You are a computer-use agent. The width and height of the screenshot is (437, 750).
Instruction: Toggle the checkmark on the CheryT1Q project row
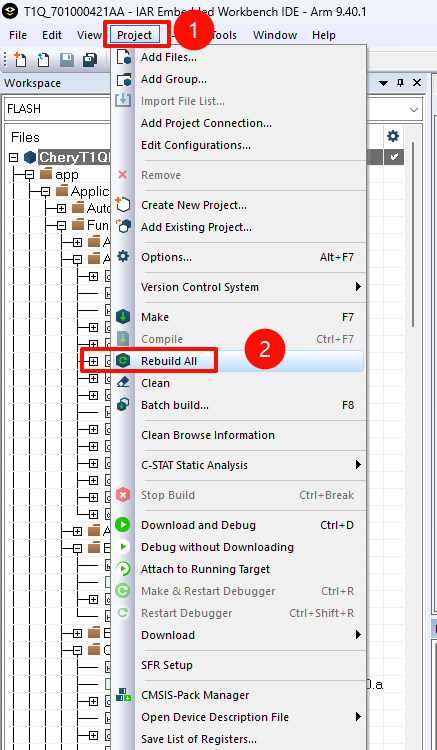pyautogui.click(x=394, y=157)
